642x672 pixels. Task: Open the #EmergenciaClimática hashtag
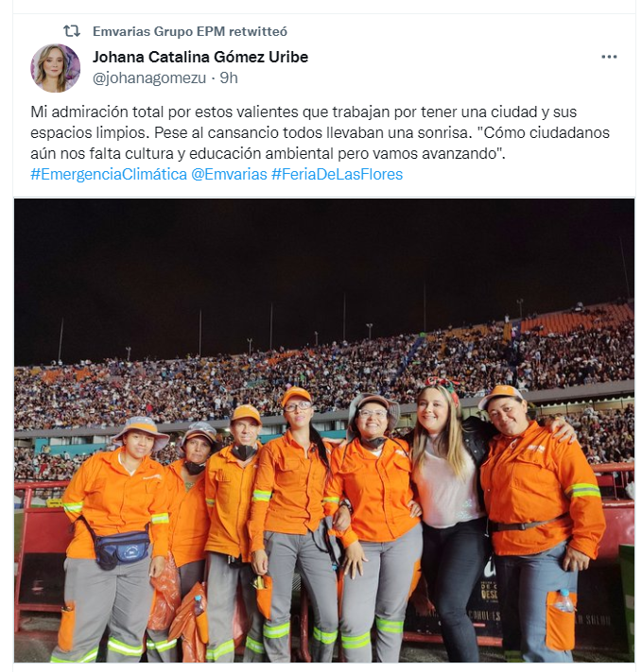(109, 175)
